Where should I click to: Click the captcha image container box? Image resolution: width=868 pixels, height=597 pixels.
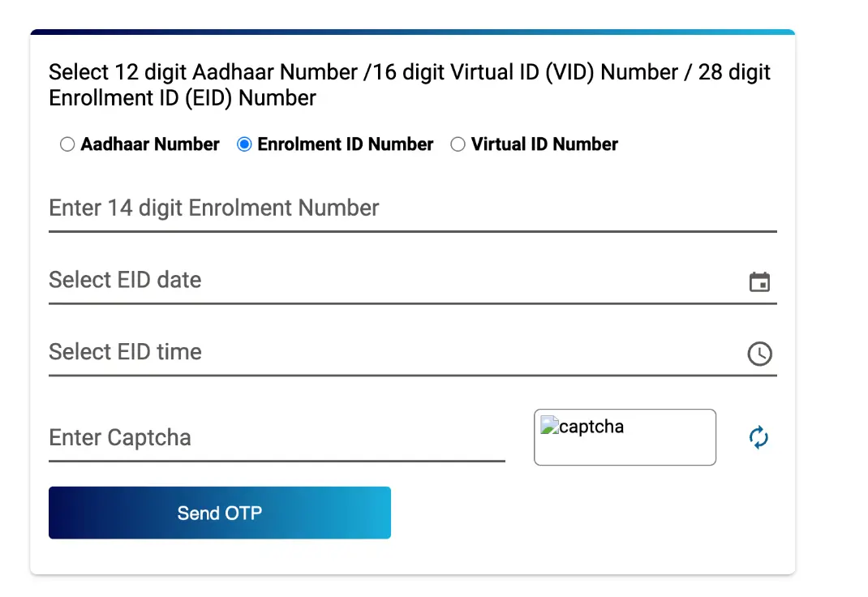click(x=625, y=437)
